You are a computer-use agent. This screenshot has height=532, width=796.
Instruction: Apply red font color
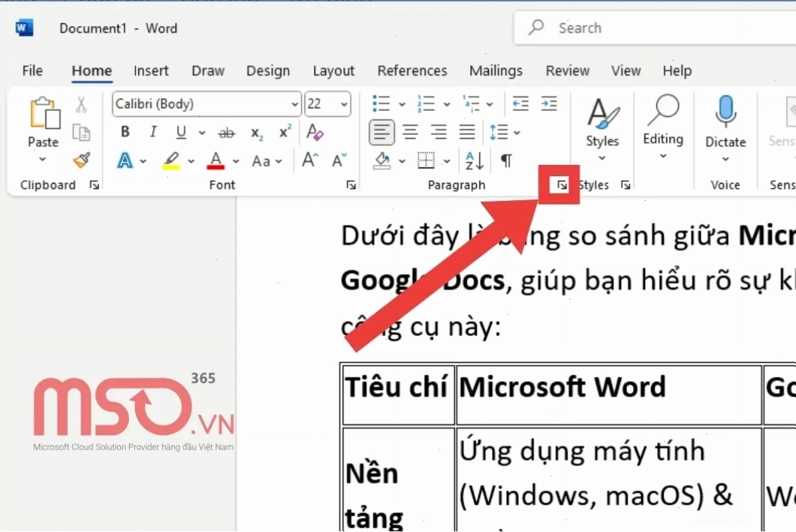tap(215, 161)
